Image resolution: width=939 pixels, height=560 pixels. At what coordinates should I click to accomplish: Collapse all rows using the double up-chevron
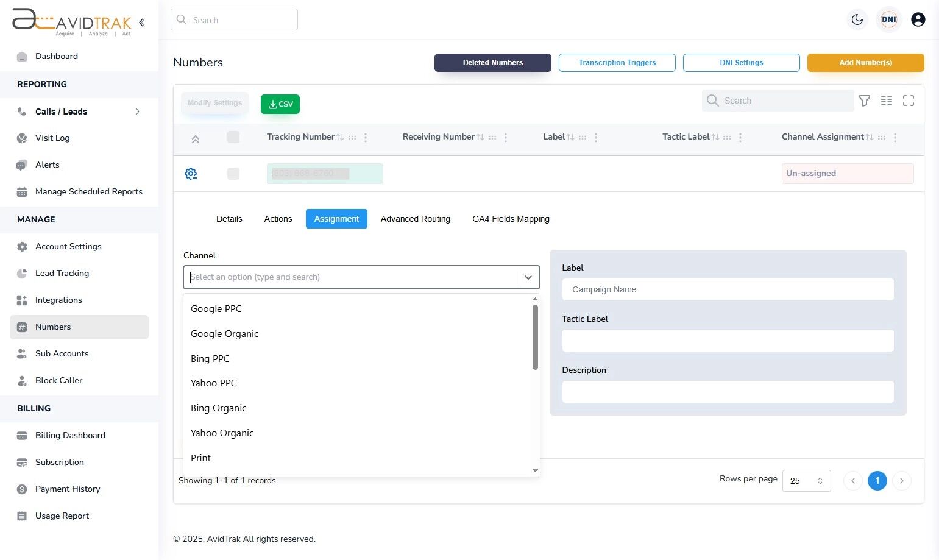click(x=196, y=140)
